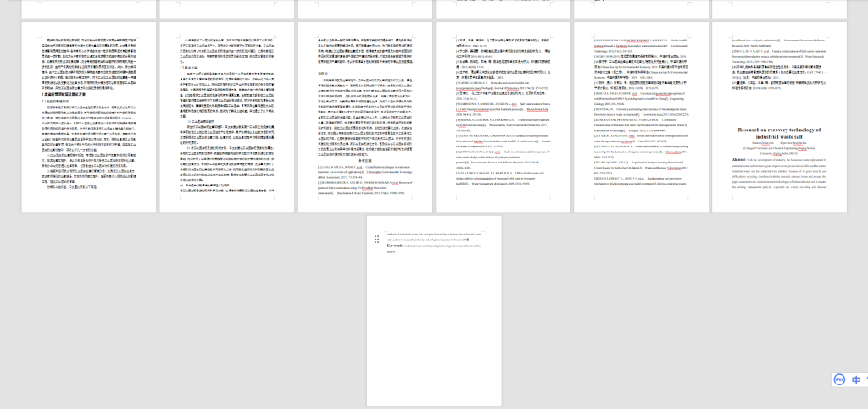Screen dimensions: 868x409
Task: Click the iFLY input method icon
Action: pyautogui.click(x=838, y=379)
